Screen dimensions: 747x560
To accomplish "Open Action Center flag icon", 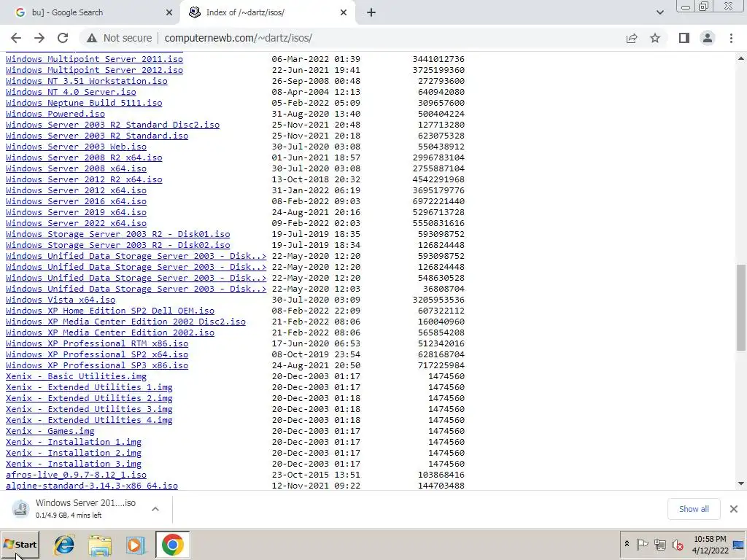I will pos(642,544).
